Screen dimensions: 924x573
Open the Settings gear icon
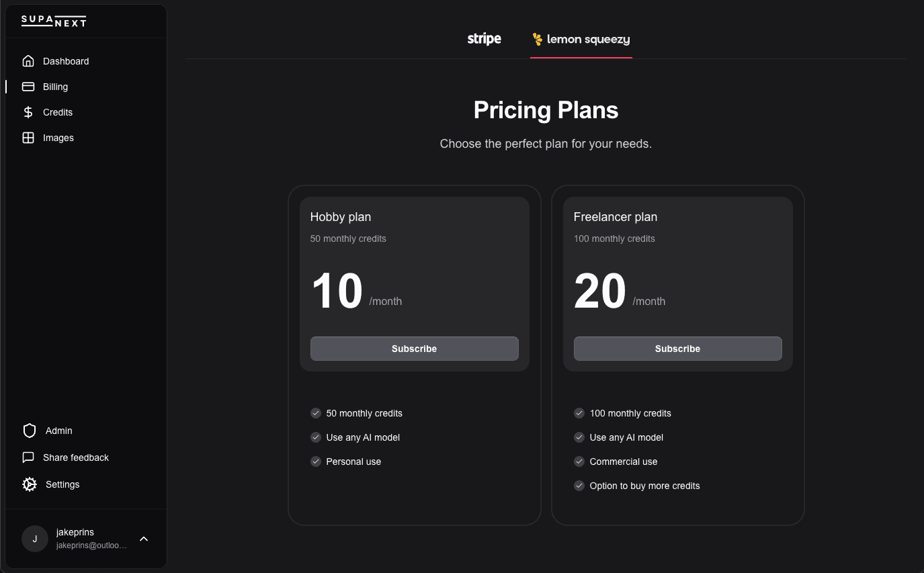29,484
